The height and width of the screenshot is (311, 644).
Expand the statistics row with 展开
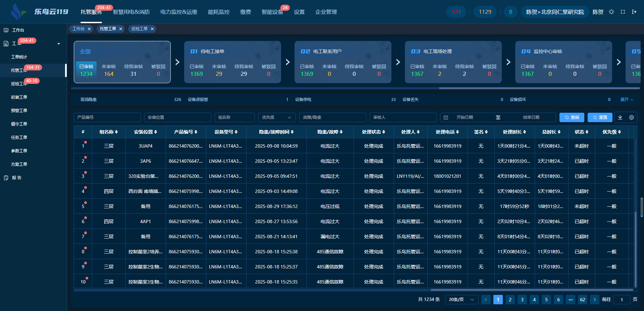pyautogui.click(x=627, y=100)
